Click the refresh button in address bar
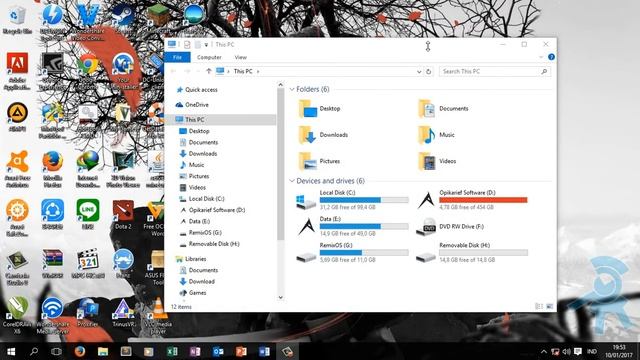This screenshot has height=360, width=640. 429,71
